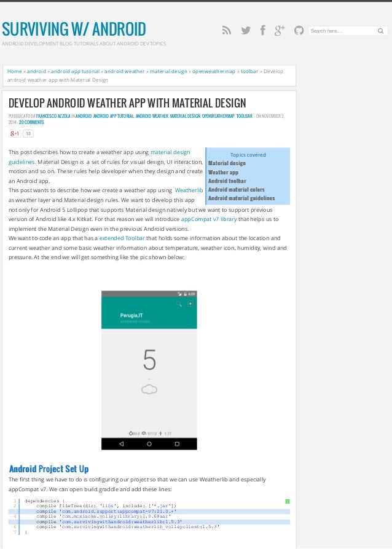Open the MATERIAL DESIGN category tag
The image size is (392, 549).
click(185, 116)
